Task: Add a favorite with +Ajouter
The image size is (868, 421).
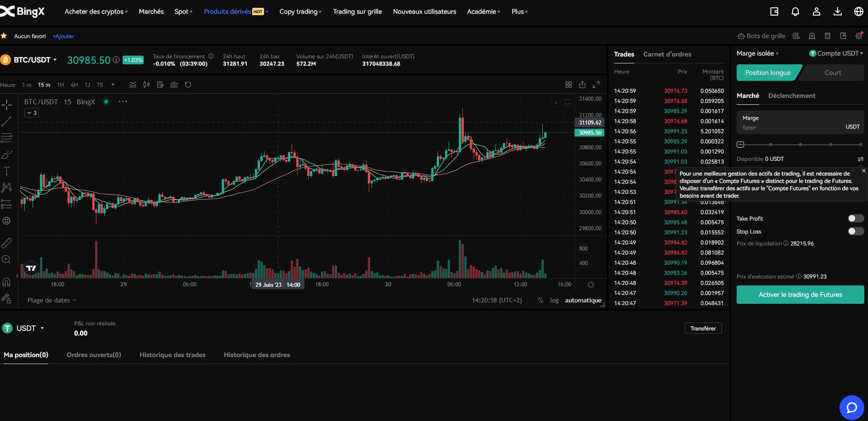Action: pyautogui.click(x=63, y=36)
